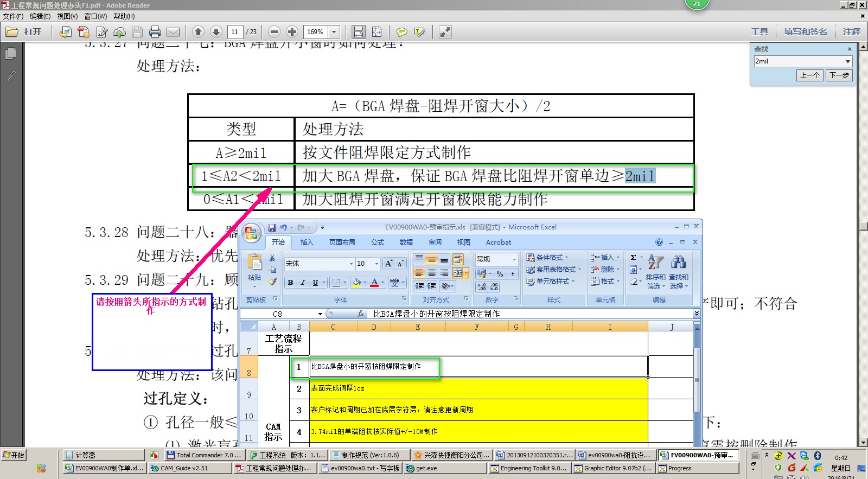Switch to the Acrobat ribbon tab
This screenshot has width=868, height=479.
499,242
